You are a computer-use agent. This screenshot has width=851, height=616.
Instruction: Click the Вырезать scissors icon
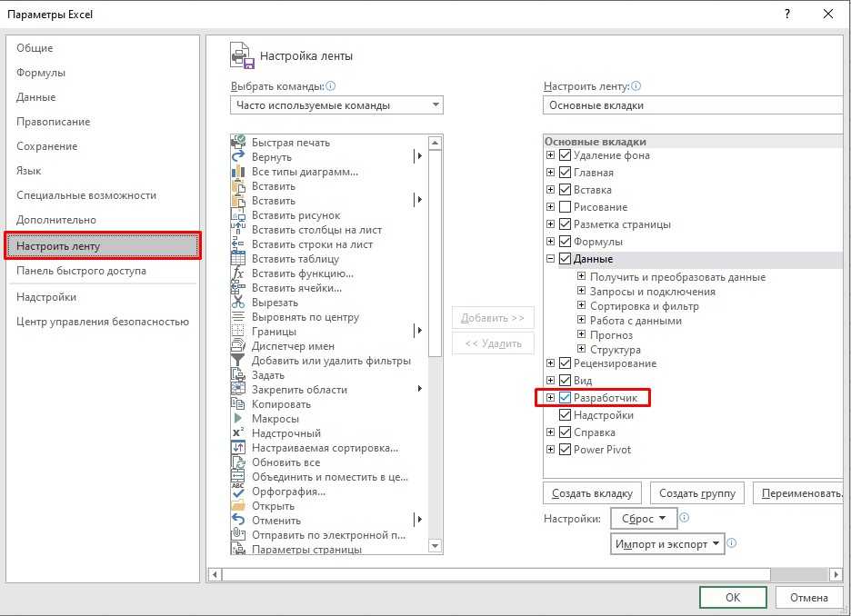pyautogui.click(x=239, y=303)
